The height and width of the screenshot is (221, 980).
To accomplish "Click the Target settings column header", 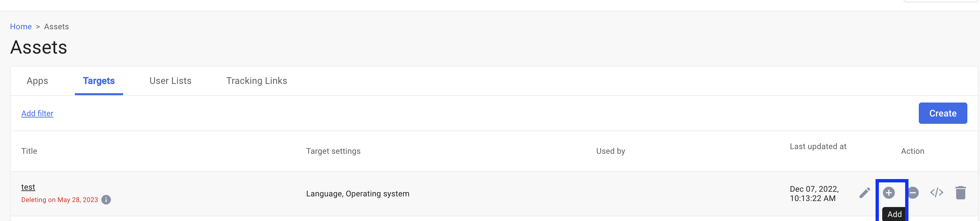I will coord(333,151).
